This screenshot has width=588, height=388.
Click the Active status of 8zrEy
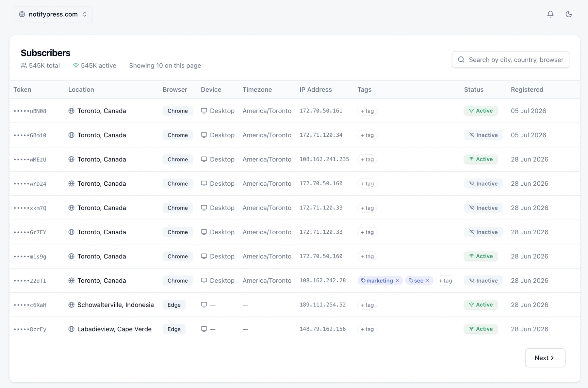tap(481, 329)
